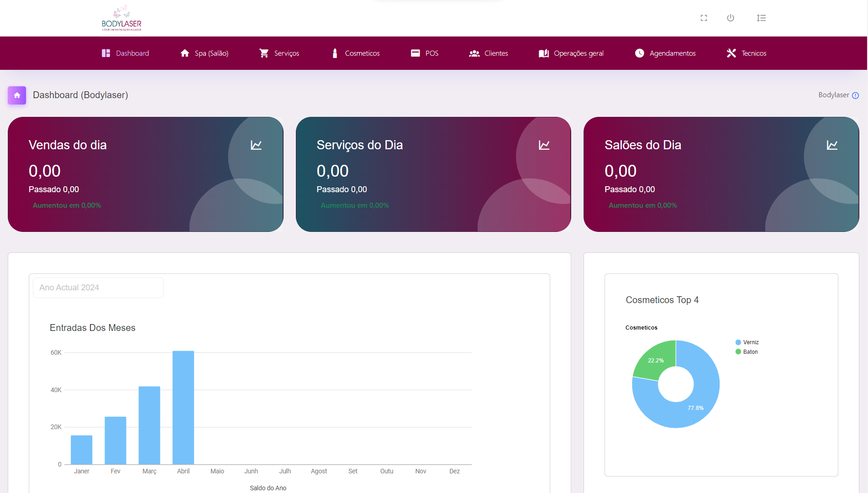Toggle fullscreen mode icon
The width and height of the screenshot is (868, 493).
click(x=704, y=18)
